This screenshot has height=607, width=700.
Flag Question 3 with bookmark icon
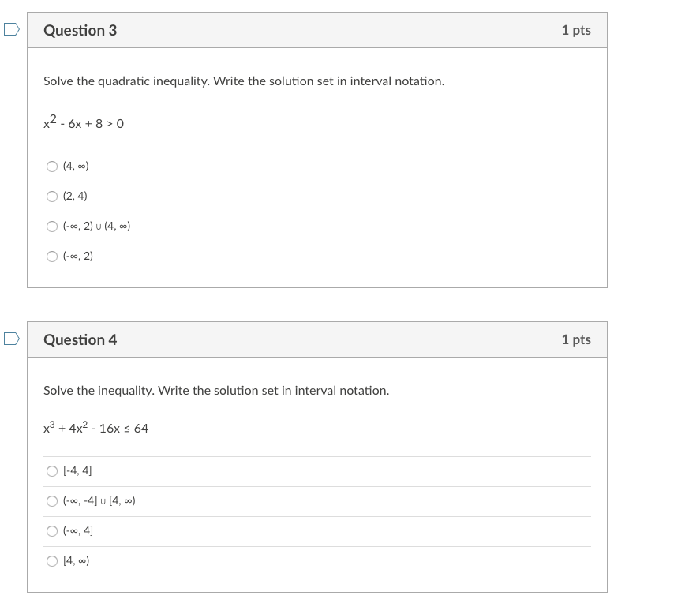pyautogui.click(x=11, y=30)
